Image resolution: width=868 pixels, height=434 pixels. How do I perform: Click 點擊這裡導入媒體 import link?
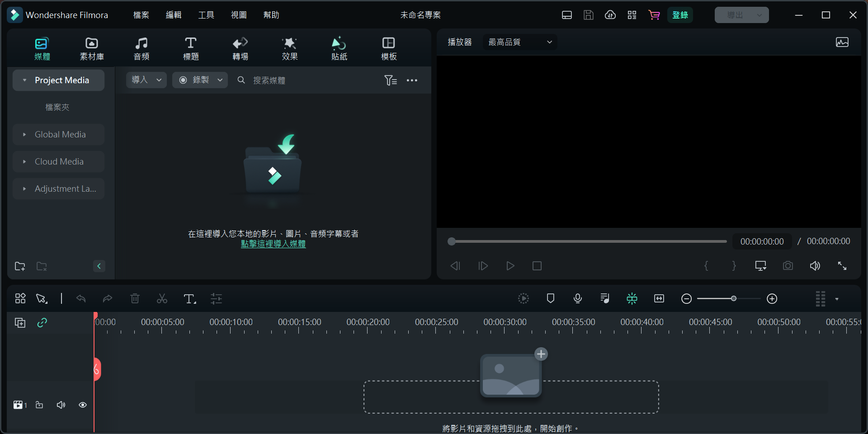pos(273,244)
